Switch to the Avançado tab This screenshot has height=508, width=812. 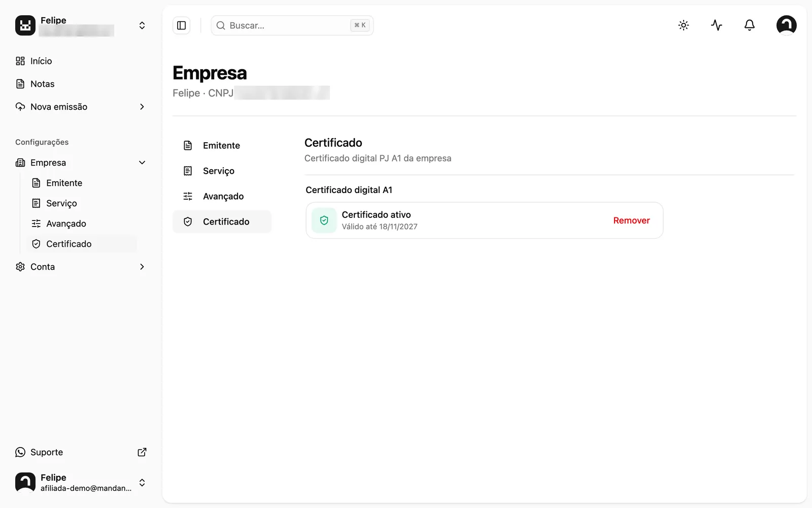(222, 196)
